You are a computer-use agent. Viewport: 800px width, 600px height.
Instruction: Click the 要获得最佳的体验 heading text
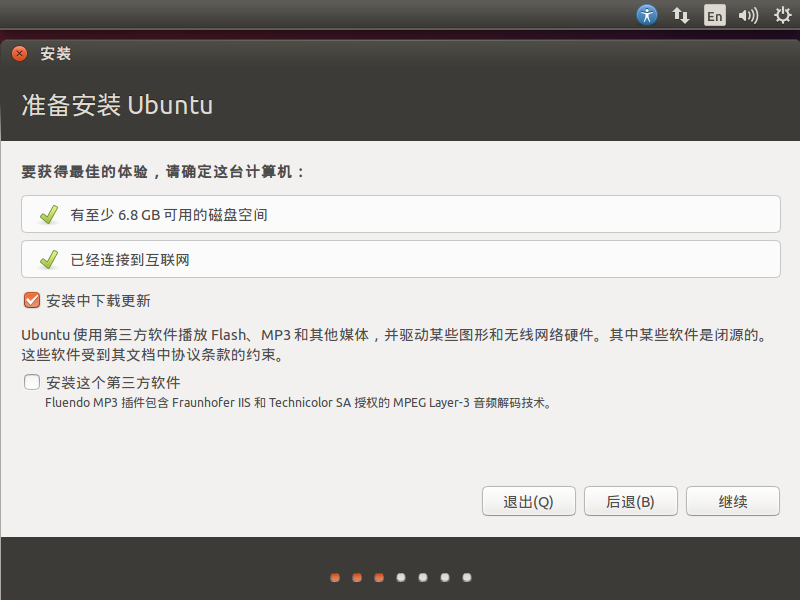(x=162, y=171)
